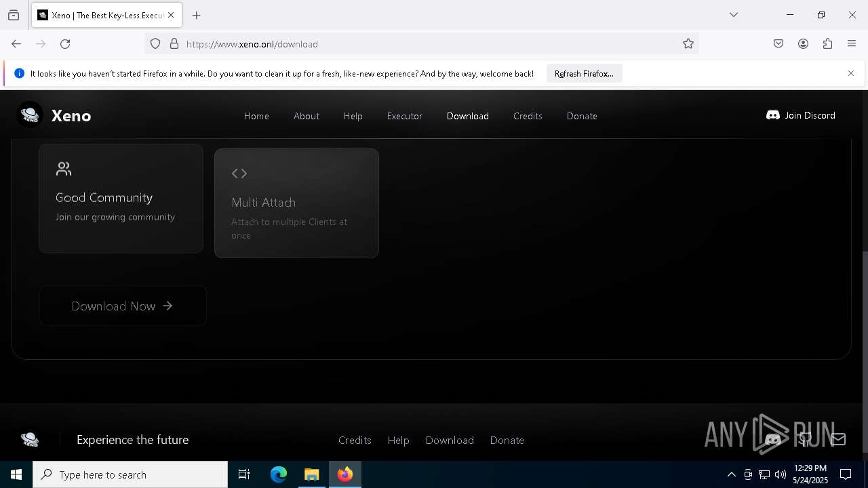This screenshot has height=488, width=868.
Task: Close the Xeno browser tab
Action: point(171,15)
